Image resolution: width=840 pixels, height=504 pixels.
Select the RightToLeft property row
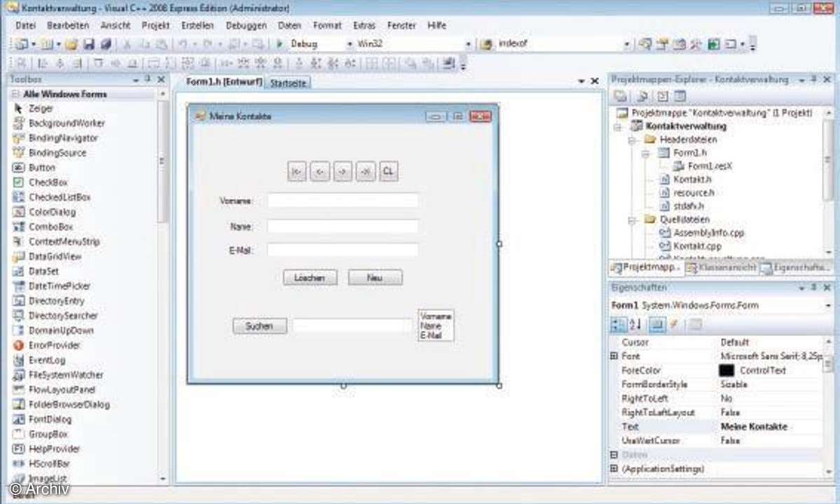[716, 398]
